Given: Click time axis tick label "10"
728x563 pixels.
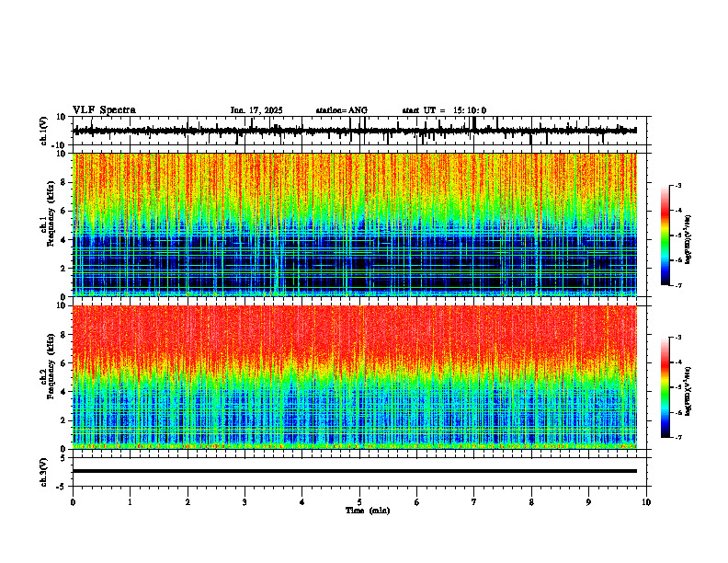Looking at the screenshot, I should click(646, 502).
